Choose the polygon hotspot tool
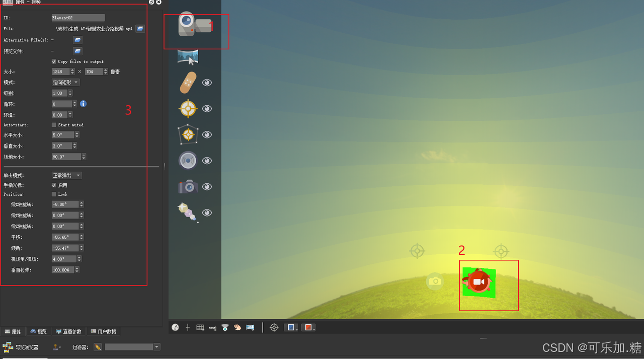This screenshot has height=359, width=644. click(x=188, y=134)
